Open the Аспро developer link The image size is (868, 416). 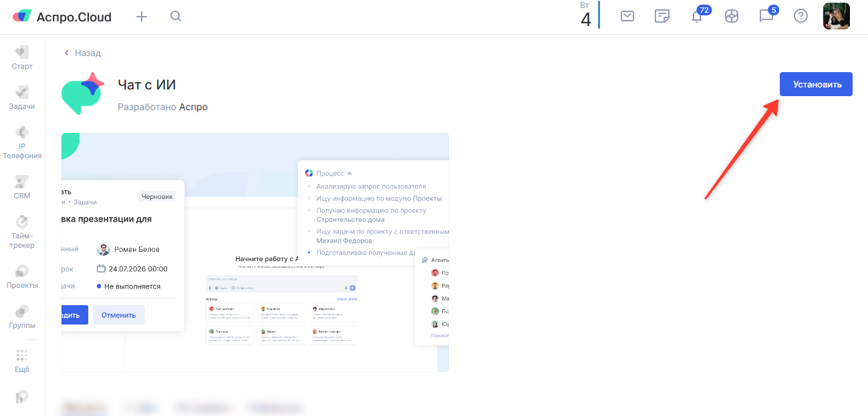coord(193,107)
